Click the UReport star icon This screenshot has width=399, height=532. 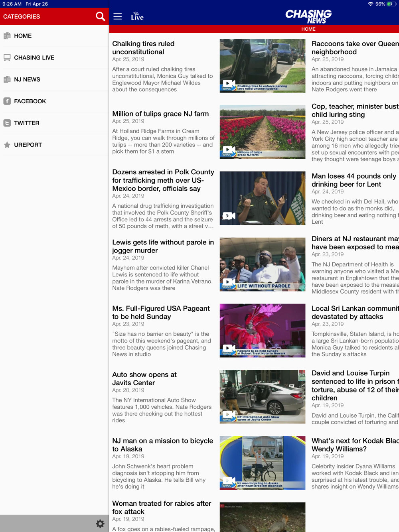click(7, 145)
